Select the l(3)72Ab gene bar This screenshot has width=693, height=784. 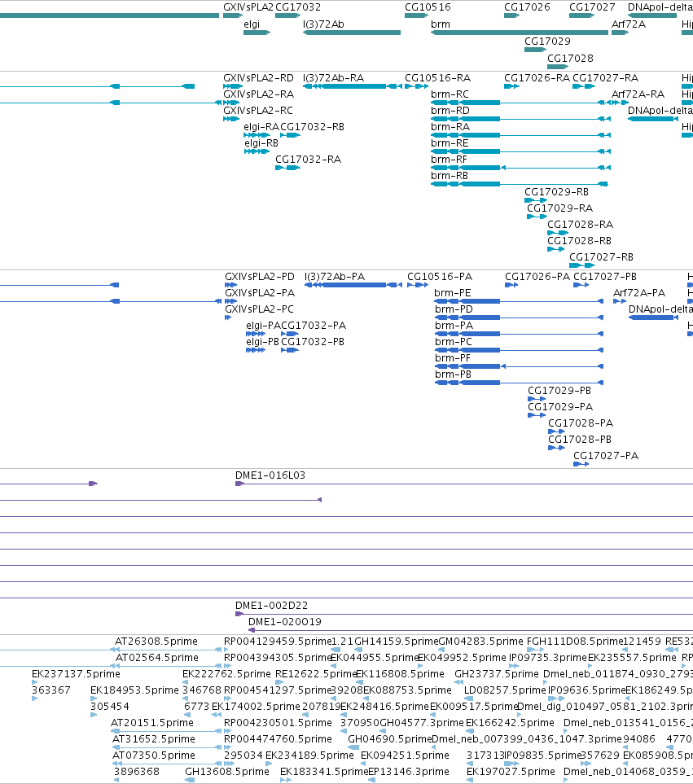pos(352,33)
